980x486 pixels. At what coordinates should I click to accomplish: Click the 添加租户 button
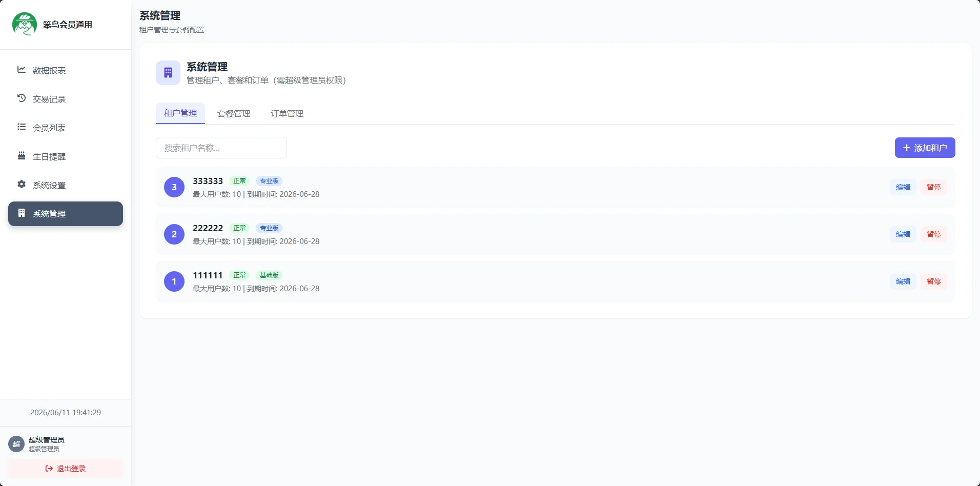pyautogui.click(x=925, y=148)
